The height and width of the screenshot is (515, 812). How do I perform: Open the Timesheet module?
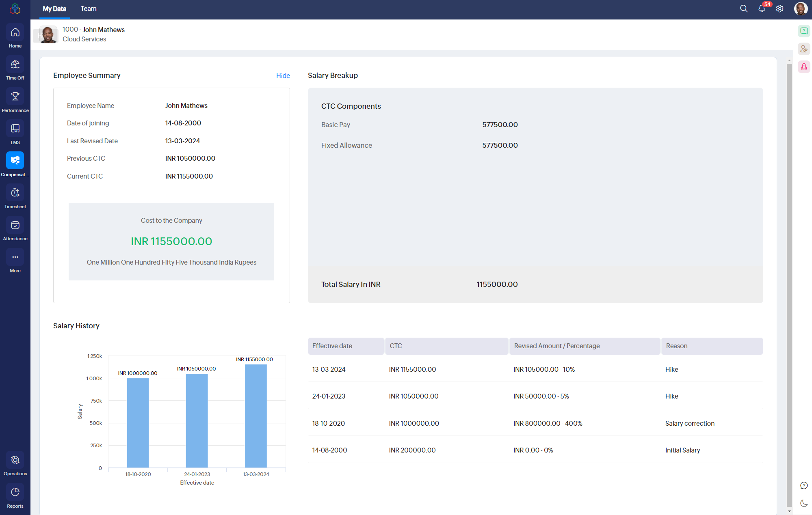tap(15, 193)
